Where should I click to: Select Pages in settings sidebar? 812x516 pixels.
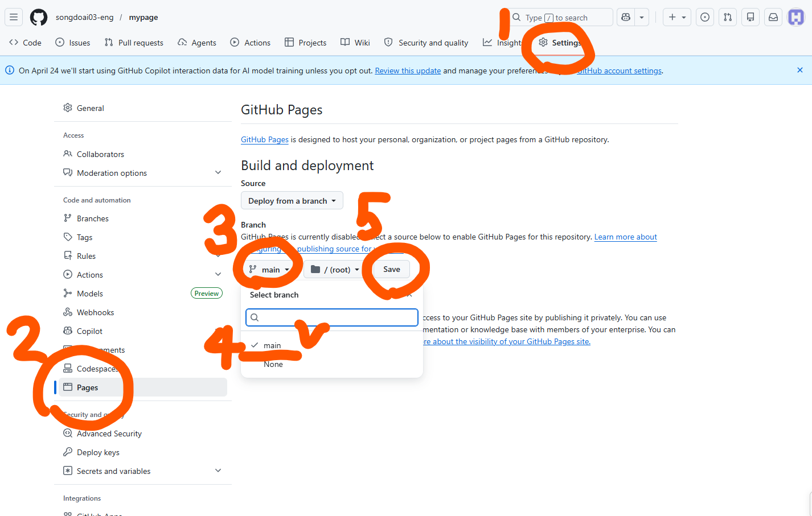click(143, 387)
